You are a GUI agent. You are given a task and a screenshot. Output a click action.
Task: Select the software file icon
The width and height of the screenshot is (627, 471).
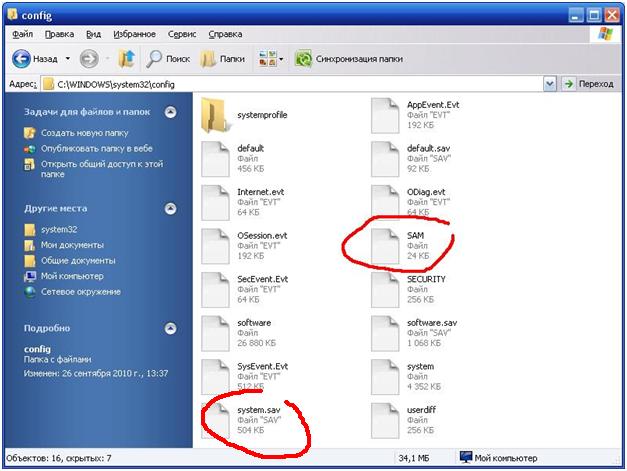pyautogui.click(x=215, y=333)
